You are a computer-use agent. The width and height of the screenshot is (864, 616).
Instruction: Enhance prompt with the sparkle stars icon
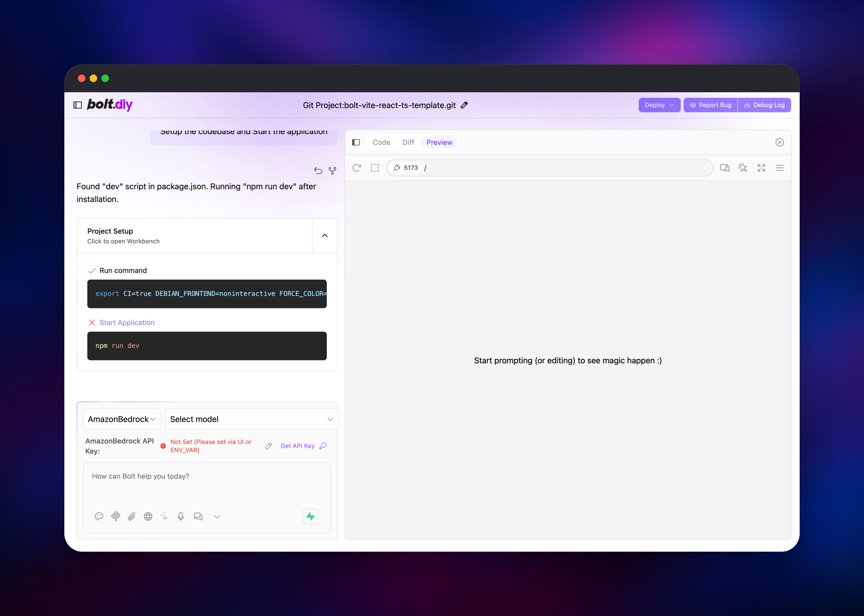(164, 517)
